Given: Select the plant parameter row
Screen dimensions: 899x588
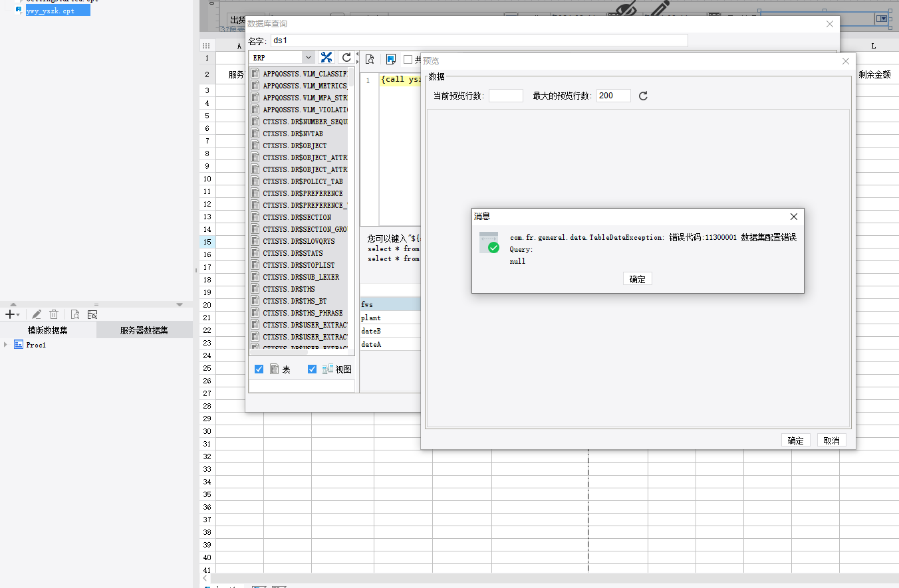Looking at the screenshot, I should [390, 318].
